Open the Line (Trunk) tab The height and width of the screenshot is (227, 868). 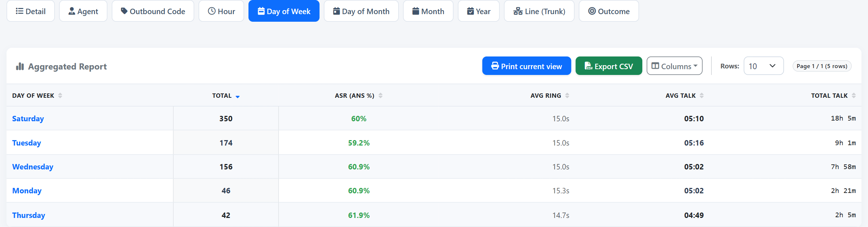[x=539, y=11]
